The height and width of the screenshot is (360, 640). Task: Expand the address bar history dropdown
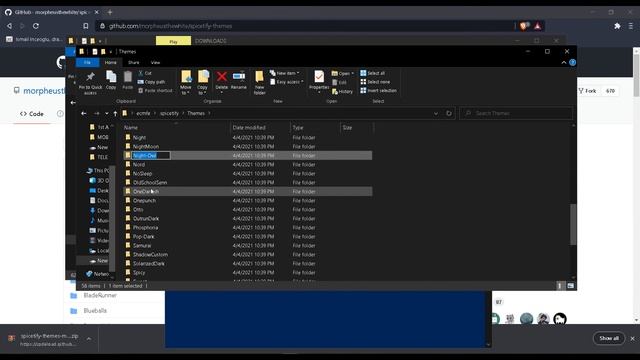[436, 113]
